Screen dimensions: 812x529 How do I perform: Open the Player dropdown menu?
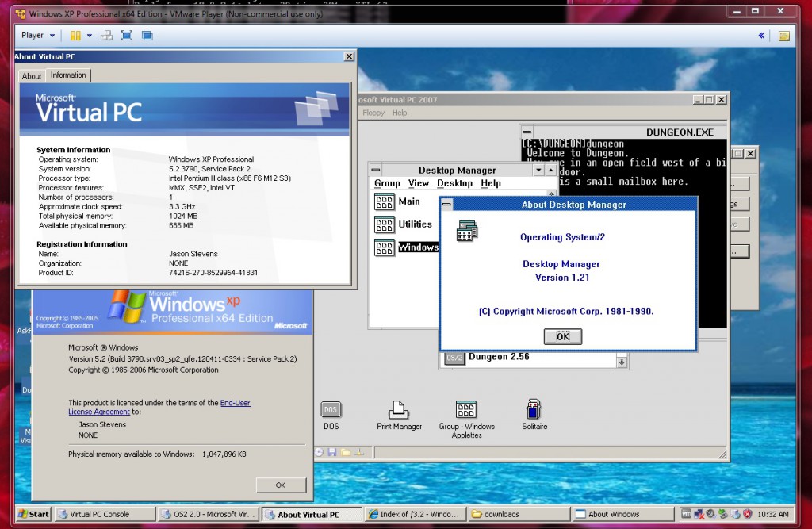coord(35,36)
